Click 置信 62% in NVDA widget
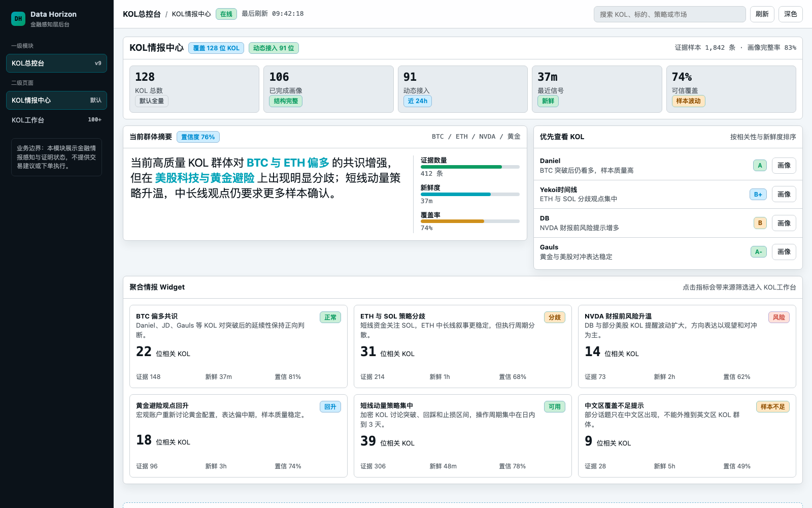 (736, 377)
